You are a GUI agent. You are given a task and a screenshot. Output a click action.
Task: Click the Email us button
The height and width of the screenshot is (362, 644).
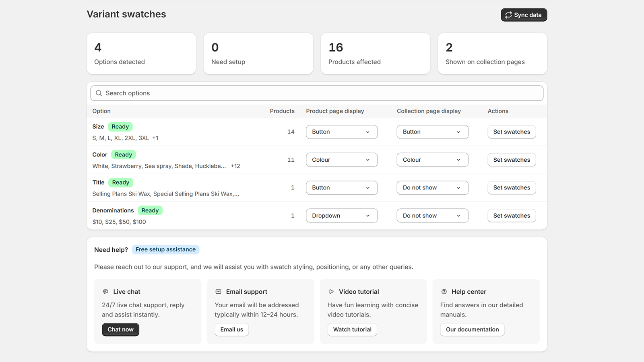point(232,329)
